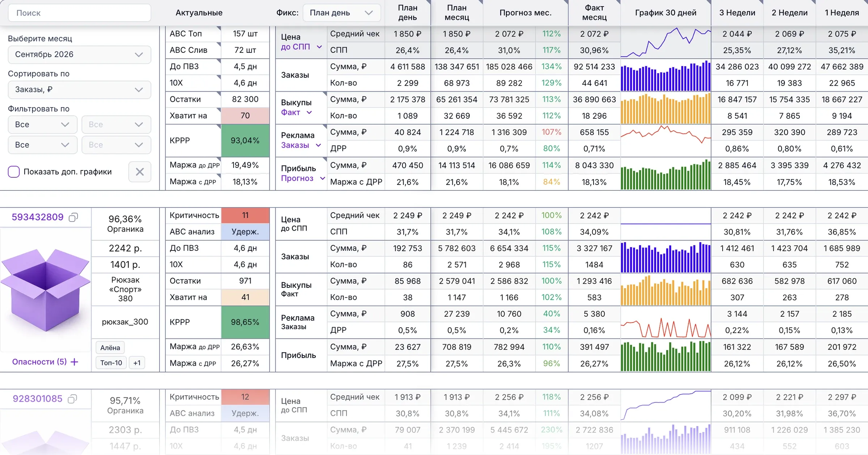Enable the Показать доп. графики checkbox
This screenshot has height=455, width=868.
(x=14, y=172)
